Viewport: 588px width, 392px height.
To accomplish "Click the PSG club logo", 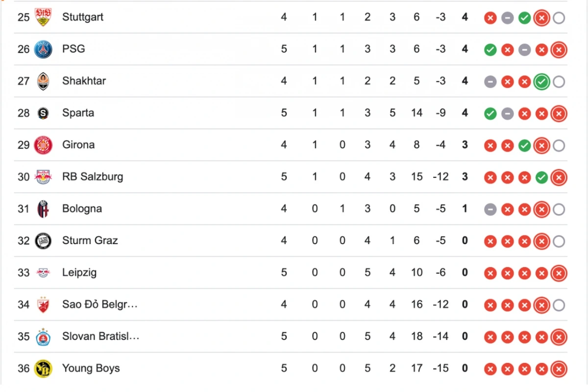I will coord(43,49).
